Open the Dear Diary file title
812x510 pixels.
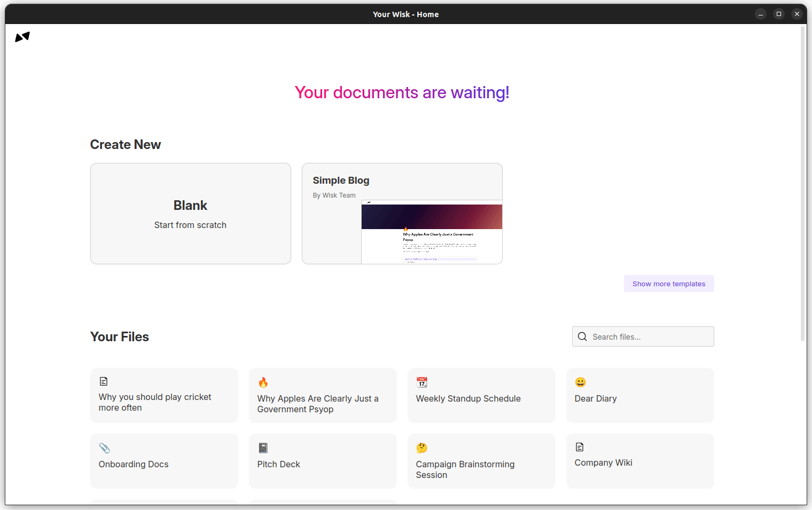pyautogui.click(x=595, y=398)
